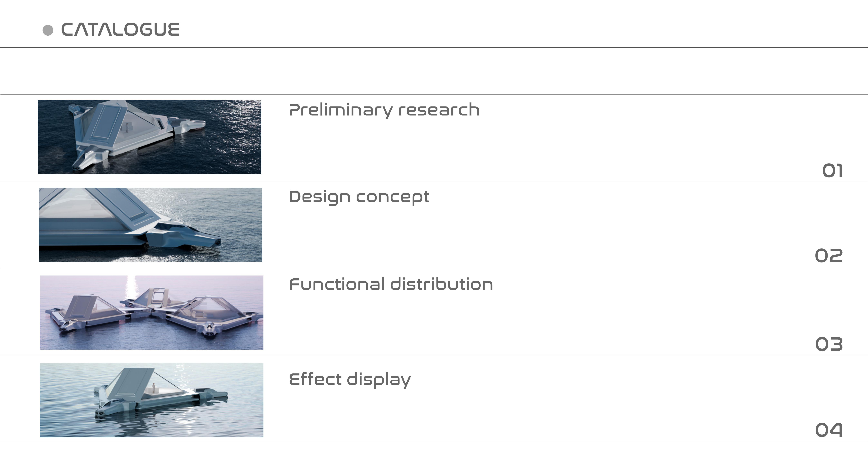Open the Design concept thumbnail image

coord(150,225)
